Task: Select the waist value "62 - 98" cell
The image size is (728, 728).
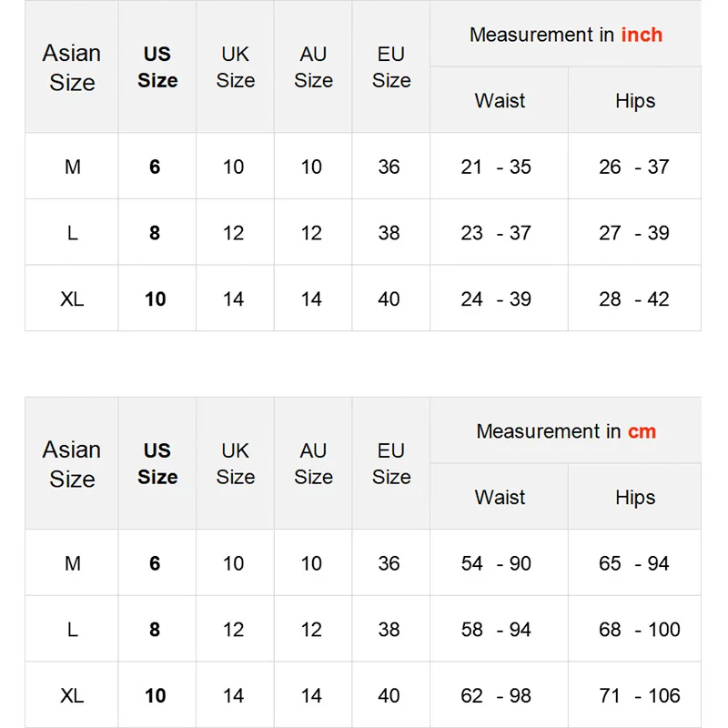Action: [x=496, y=696]
